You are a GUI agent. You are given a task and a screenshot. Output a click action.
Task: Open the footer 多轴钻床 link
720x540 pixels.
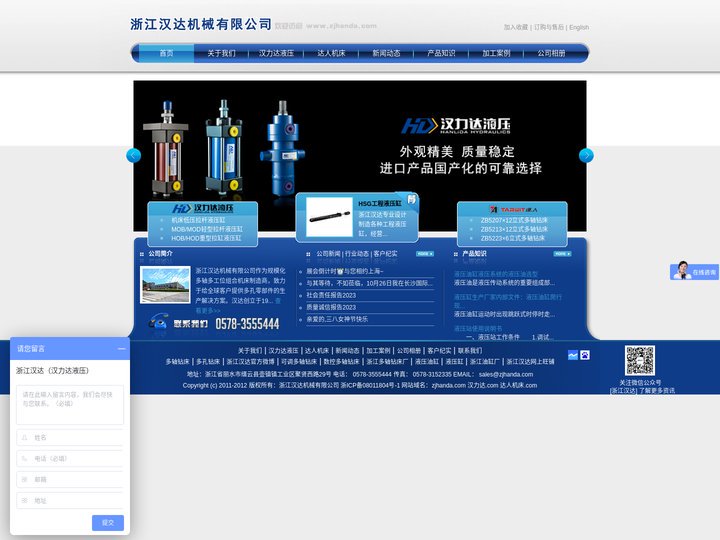coord(177,361)
